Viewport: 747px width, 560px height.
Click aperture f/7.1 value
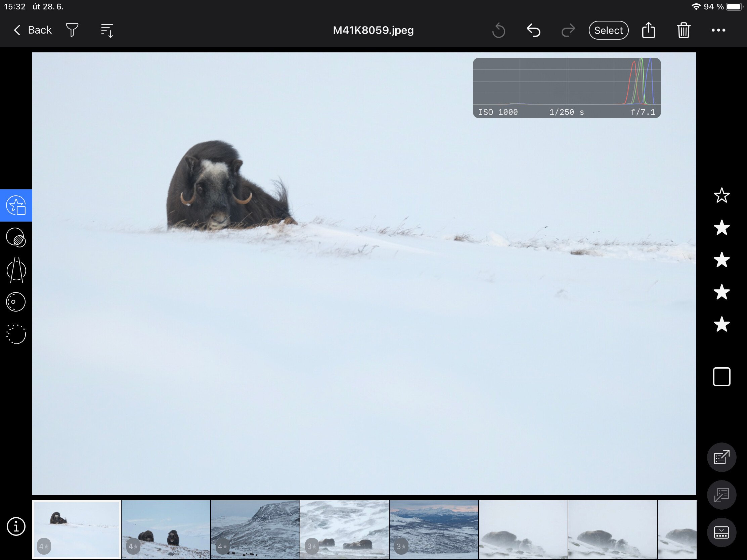point(643,112)
